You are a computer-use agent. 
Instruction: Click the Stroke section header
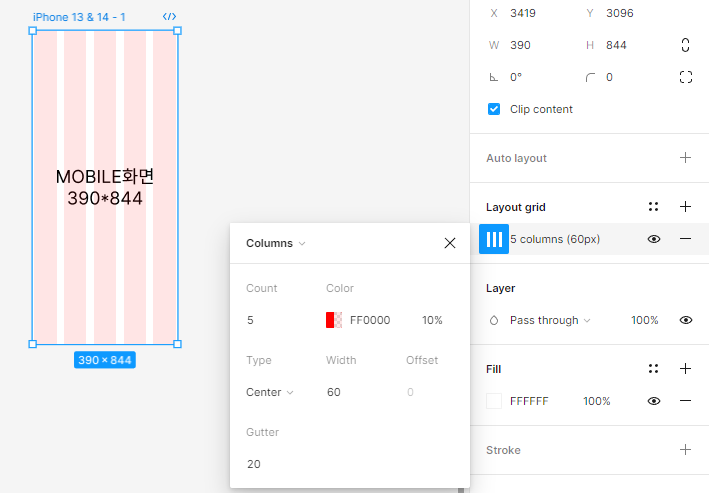(503, 450)
